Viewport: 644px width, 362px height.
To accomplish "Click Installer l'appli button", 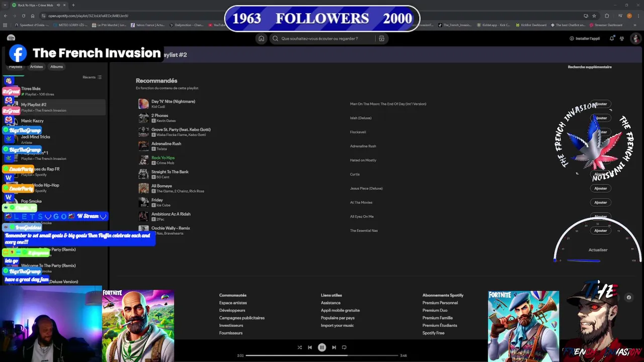I will point(585,38).
